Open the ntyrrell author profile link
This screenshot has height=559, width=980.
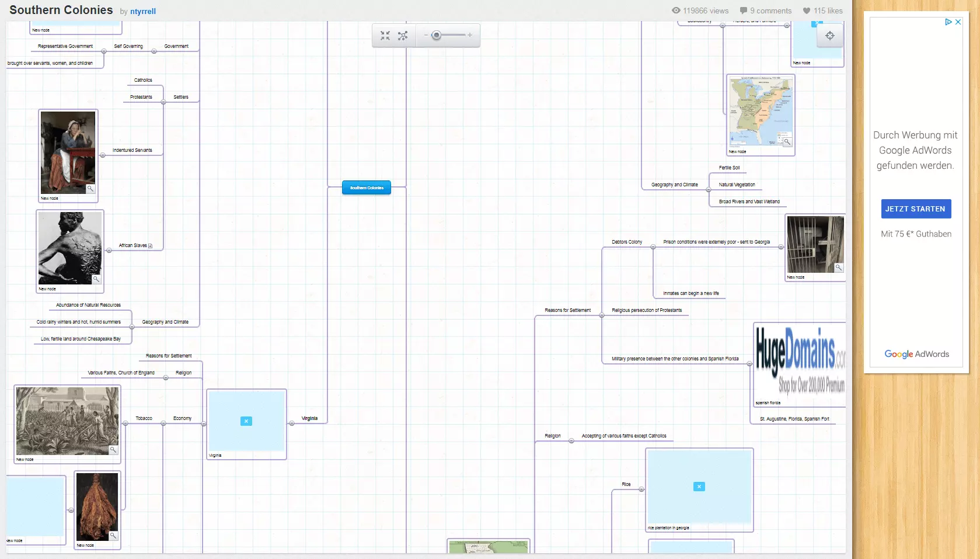pos(142,11)
